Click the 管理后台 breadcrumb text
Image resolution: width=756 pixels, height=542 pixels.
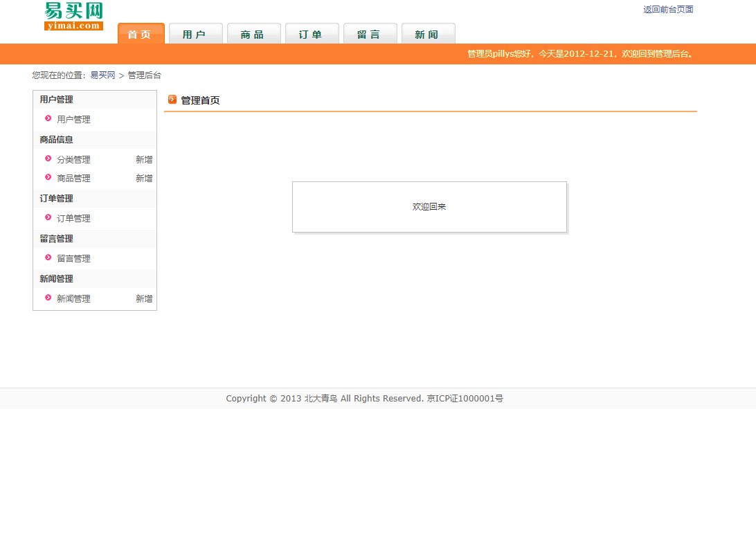point(145,75)
